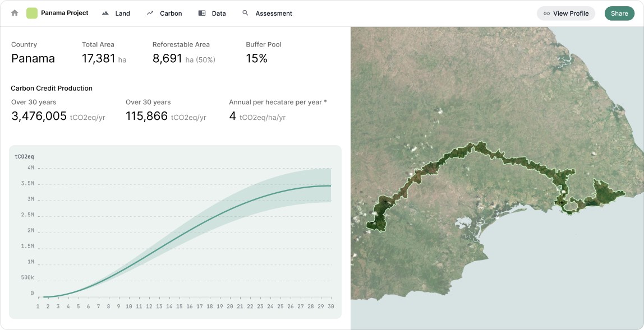644x330 pixels.
Task: Click year 15 on the chart axis
Action: 179,306
